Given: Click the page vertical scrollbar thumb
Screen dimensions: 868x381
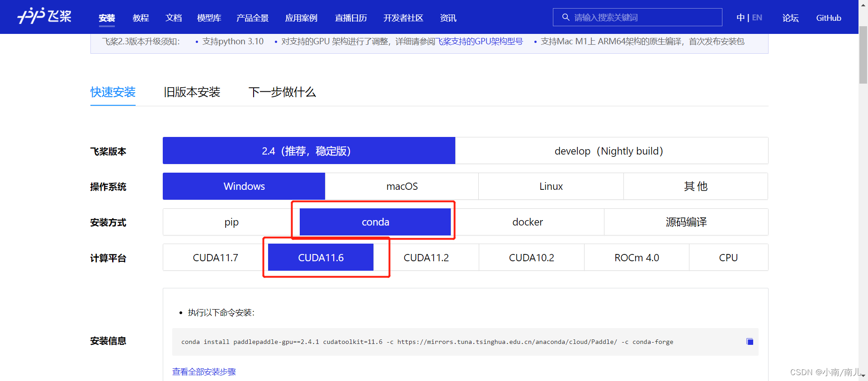Looking at the screenshot, I should pos(863,55).
